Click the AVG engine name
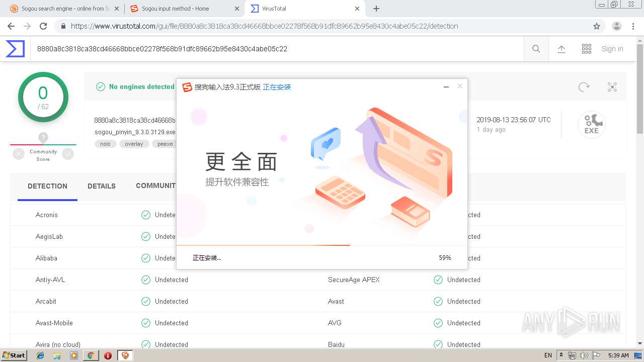644x362 pixels. coord(335,323)
